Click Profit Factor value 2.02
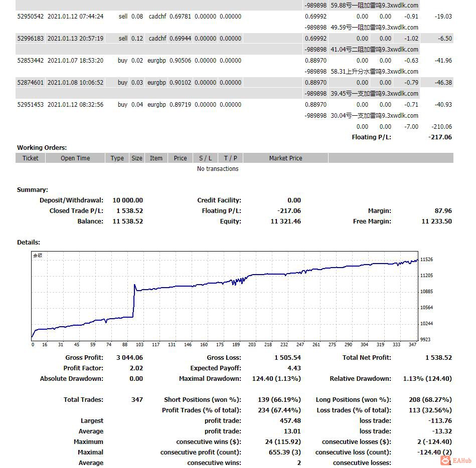Screen dimensions: 476x468 click(x=136, y=368)
